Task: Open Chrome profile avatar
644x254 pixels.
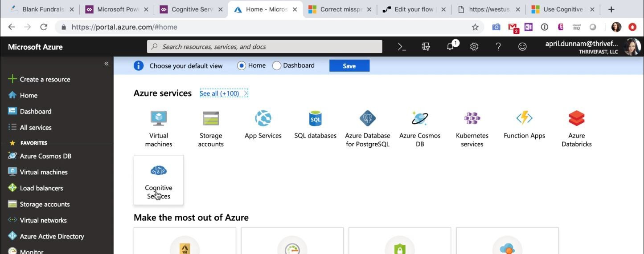Action: (616, 27)
